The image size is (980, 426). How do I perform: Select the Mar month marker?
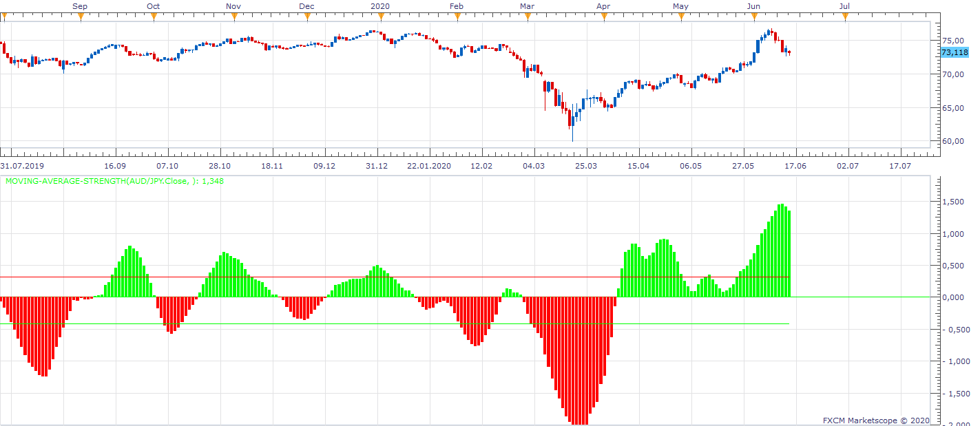[x=528, y=6]
